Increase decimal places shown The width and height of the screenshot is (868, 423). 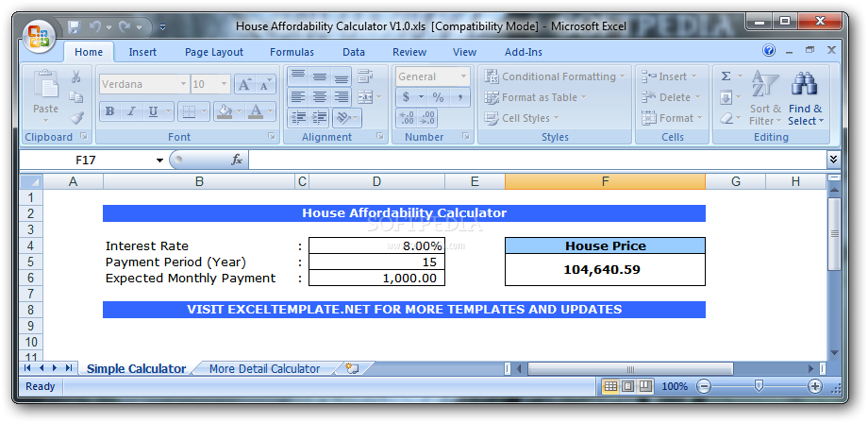point(407,118)
